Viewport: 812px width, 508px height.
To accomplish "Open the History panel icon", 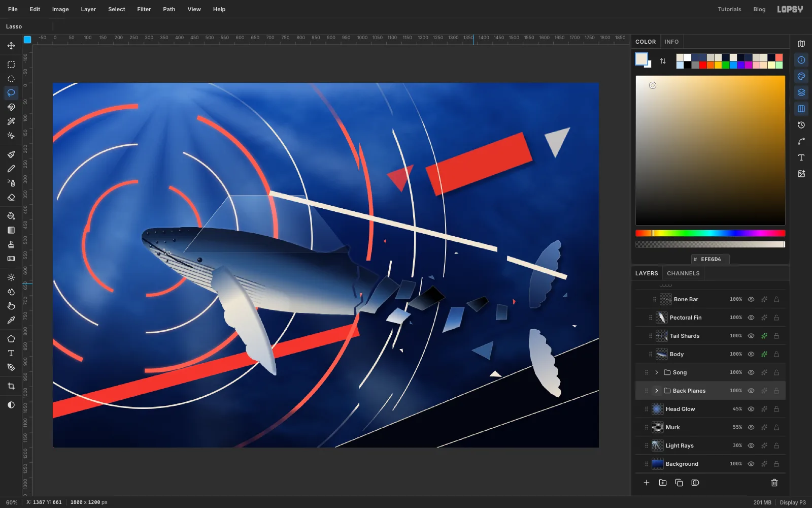I will tap(801, 125).
